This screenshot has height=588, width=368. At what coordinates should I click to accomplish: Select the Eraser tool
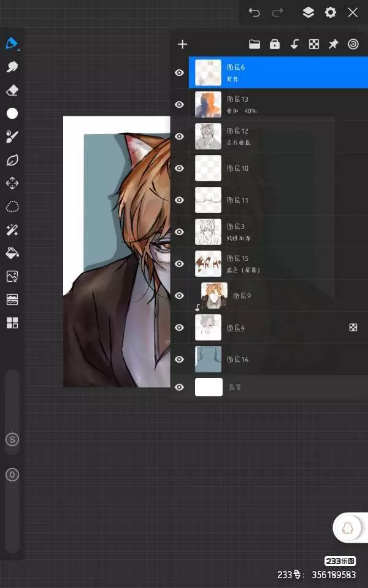click(x=12, y=90)
